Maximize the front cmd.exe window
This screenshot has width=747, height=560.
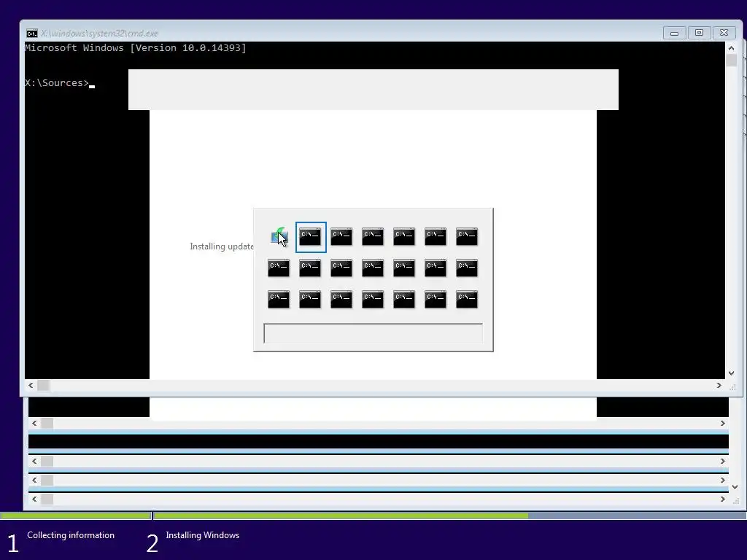(699, 33)
